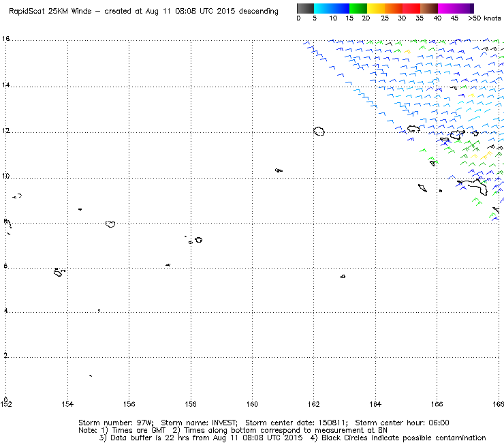Click the island outline near 158E, 7N
Image resolution: width=504 pixels, height=443 pixels.
point(198,240)
